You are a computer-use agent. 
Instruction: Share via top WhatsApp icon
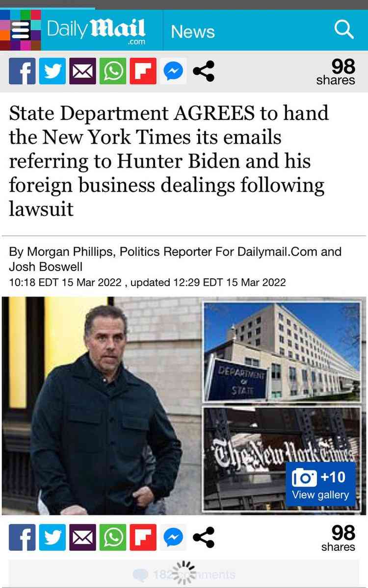click(113, 71)
